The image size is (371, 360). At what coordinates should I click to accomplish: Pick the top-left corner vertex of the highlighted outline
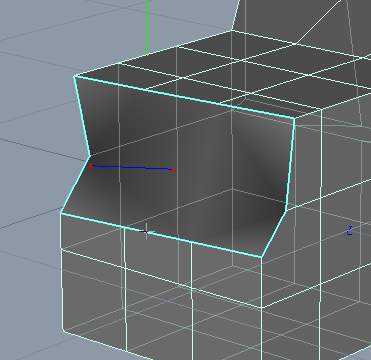click(x=74, y=77)
